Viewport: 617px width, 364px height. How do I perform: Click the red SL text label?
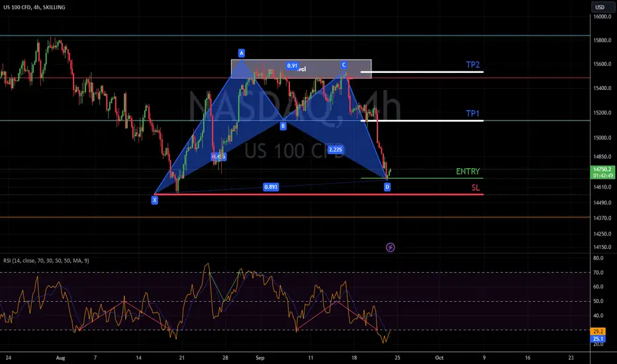click(476, 188)
